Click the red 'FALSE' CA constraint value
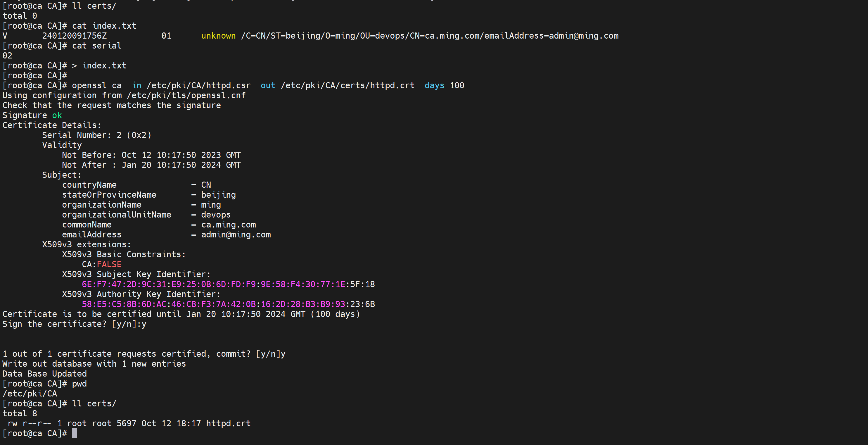The width and height of the screenshot is (868, 445). click(x=109, y=264)
